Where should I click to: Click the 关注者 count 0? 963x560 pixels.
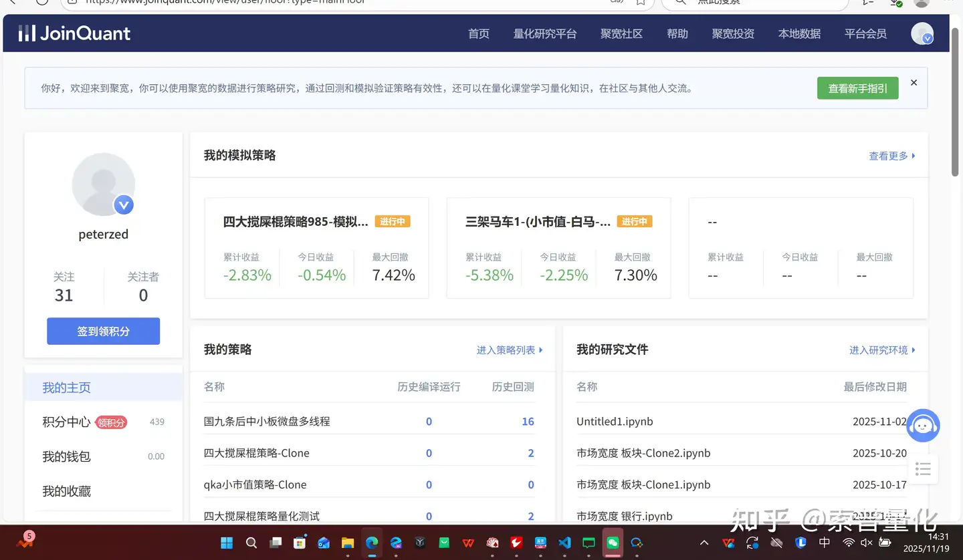pyautogui.click(x=143, y=295)
